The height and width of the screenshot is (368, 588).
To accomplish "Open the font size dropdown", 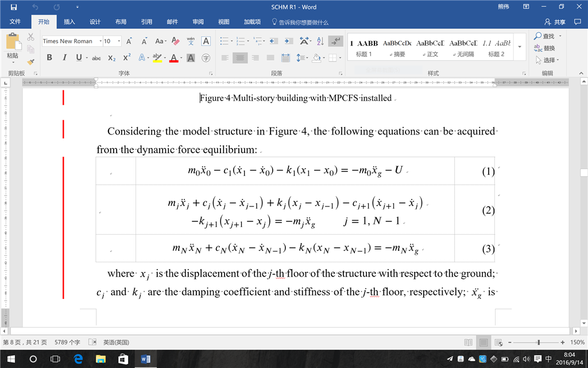I will 119,41.
